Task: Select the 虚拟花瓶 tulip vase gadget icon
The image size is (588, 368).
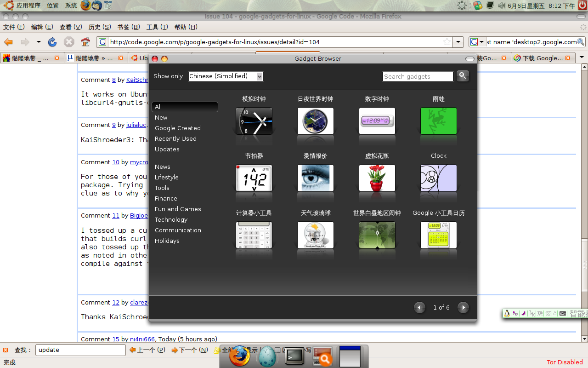Action: pyautogui.click(x=377, y=178)
